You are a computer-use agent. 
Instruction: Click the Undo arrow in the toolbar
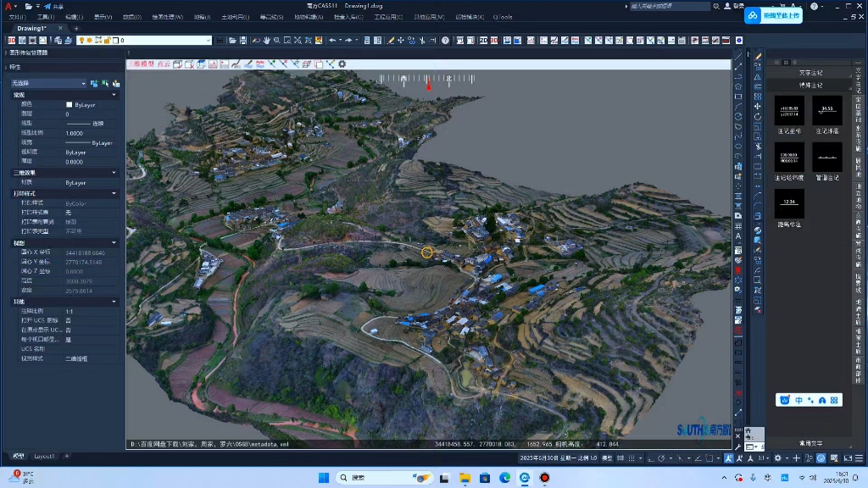[x=331, y=40]
